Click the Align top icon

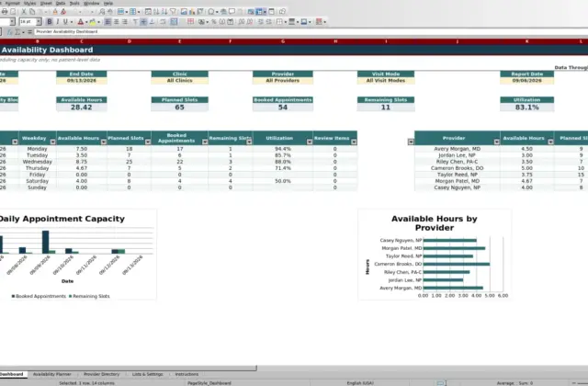[x=135, y=22]
